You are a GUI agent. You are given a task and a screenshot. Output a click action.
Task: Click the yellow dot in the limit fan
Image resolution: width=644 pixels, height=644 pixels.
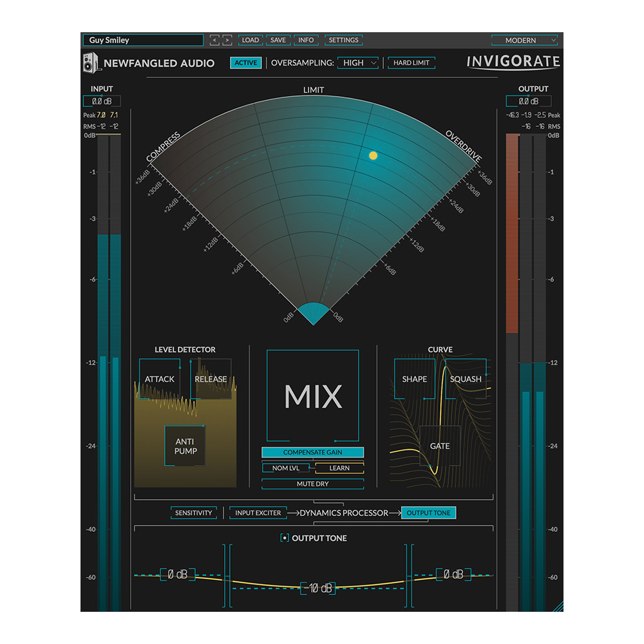click(373, 155)
